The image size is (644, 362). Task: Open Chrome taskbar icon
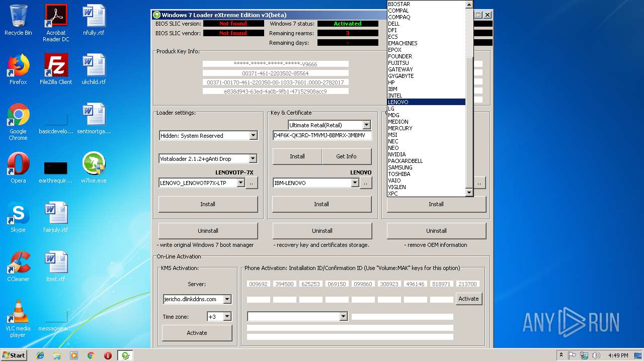[x=91, y=355]
